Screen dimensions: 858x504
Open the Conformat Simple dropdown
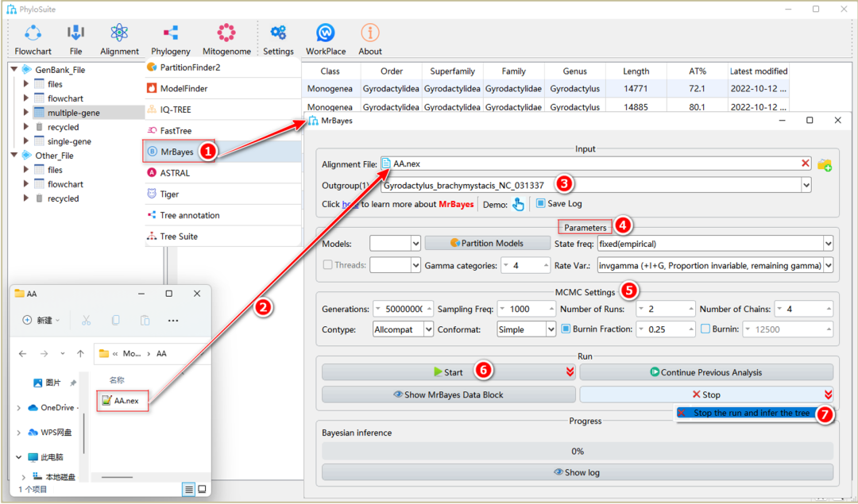click(x=551, y=329)
